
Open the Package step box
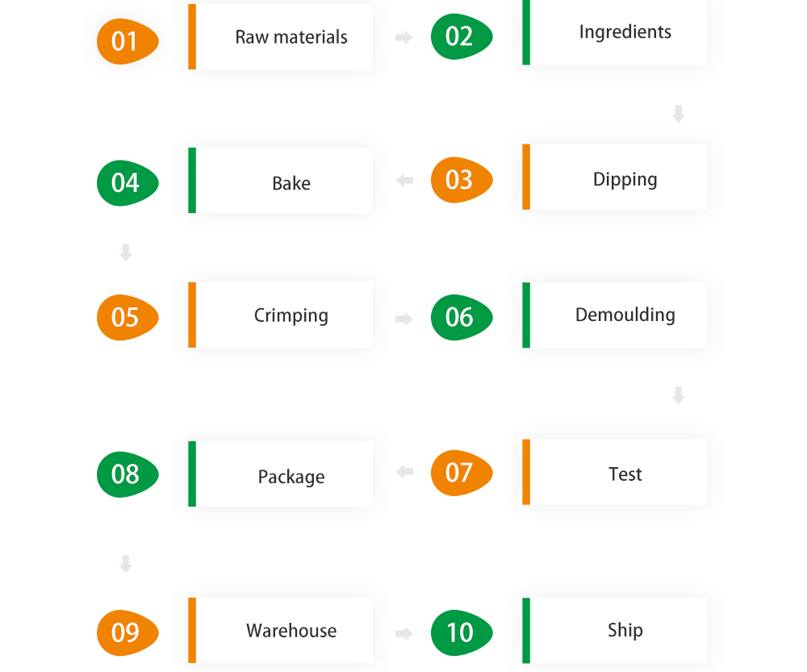point(280,473)
